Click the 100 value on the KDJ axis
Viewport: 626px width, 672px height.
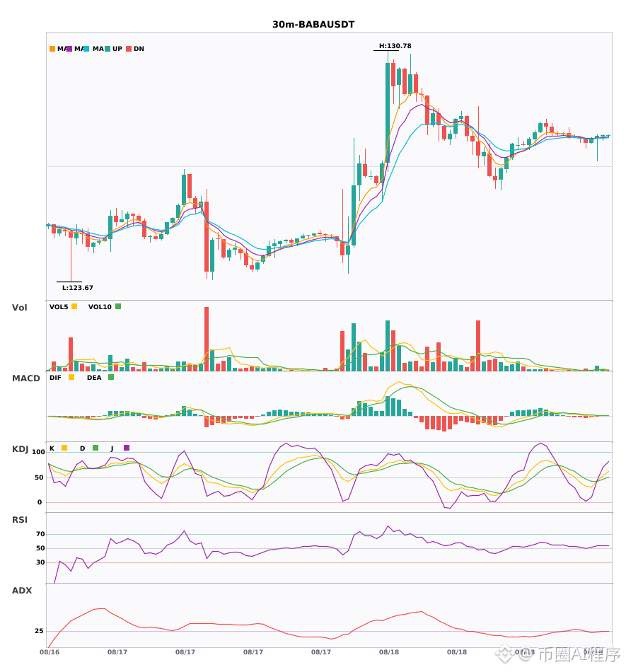tap(39, 452)
